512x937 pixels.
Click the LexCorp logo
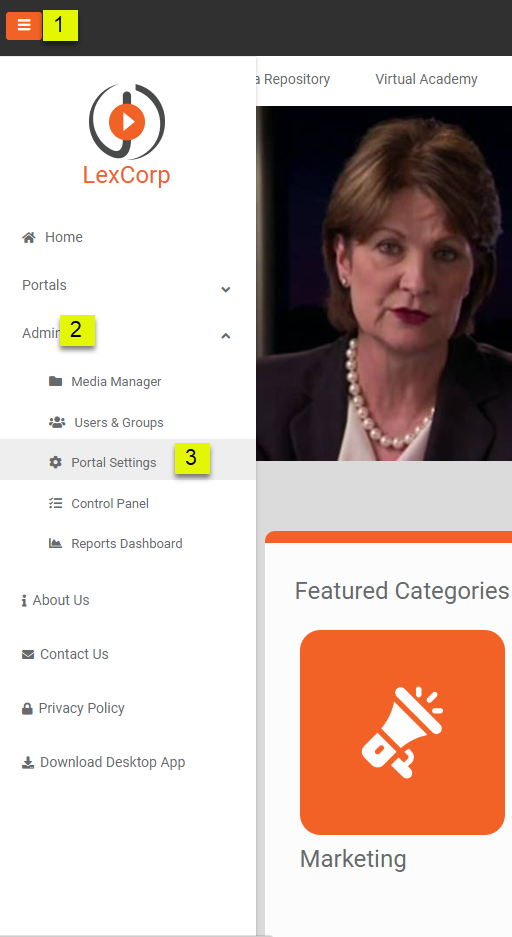(127, 135)
